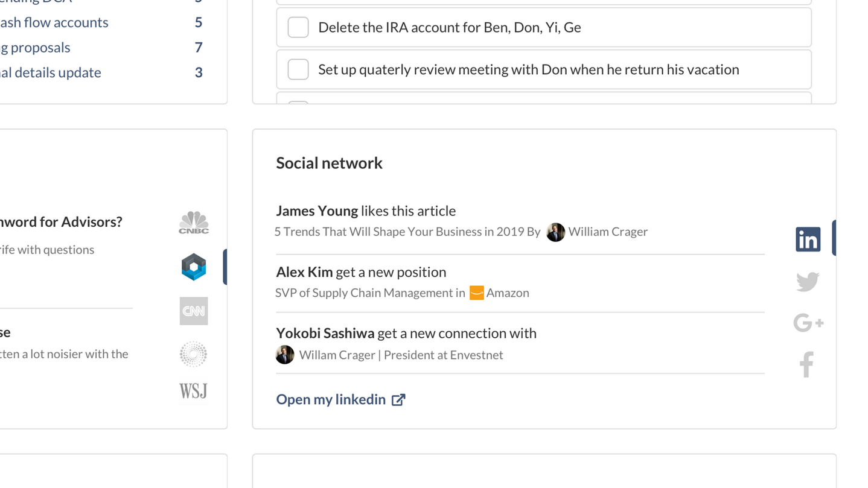Screen dimensions: 868x488
Task: Select the Facebook social icon
Action: [x=806, y=365]
